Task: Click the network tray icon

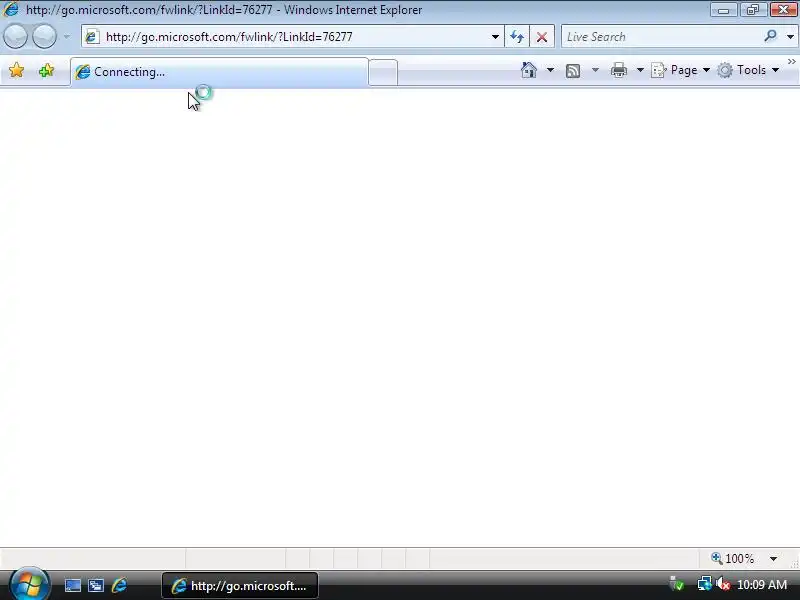Action: [705, 584]
